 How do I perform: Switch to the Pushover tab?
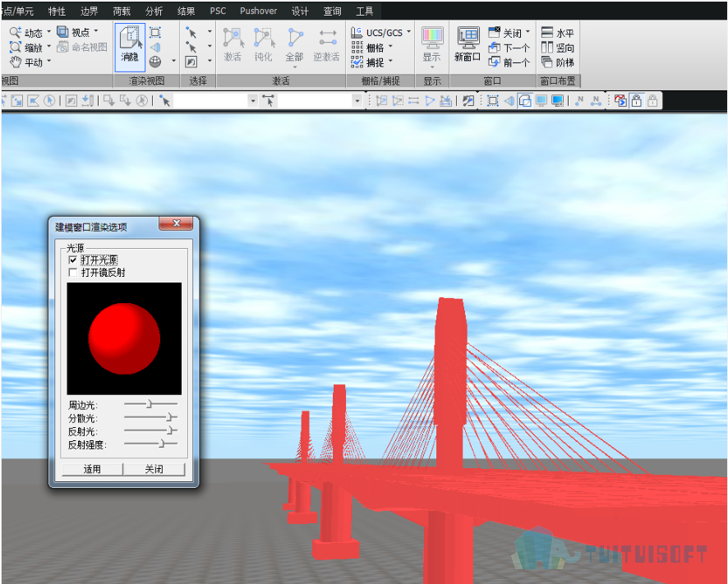point(258,11)
